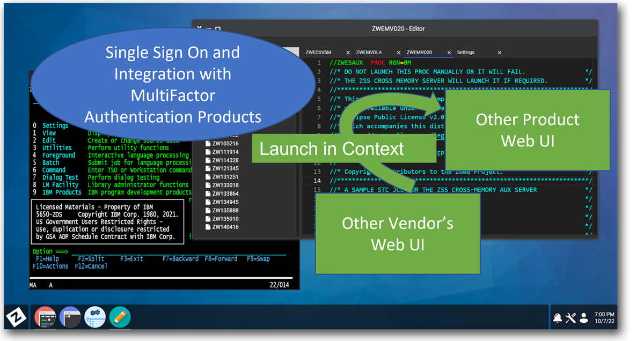This screenshot has height=341, width=644.
Task: Open the VT terminal app in the taskbar
Action: 70,317
